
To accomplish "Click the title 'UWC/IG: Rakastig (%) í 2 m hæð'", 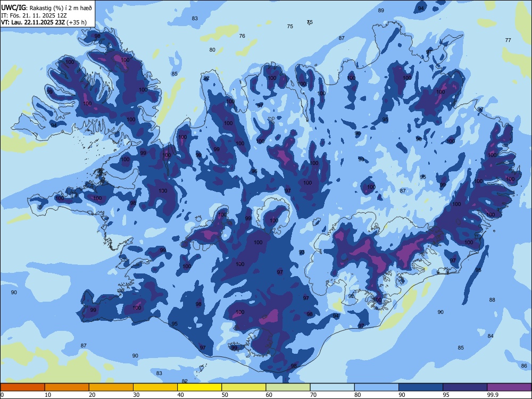I will (x=46, y=7).
